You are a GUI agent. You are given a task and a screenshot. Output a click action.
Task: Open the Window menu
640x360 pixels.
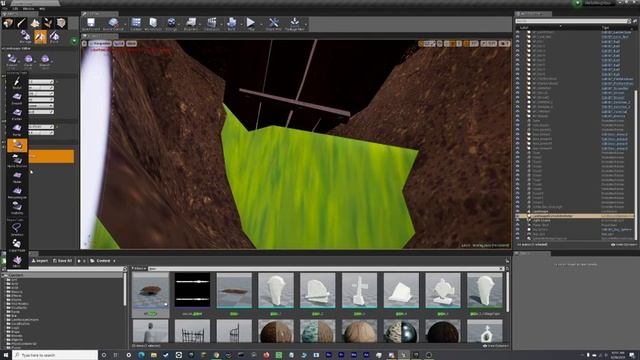tap(29, 9)
